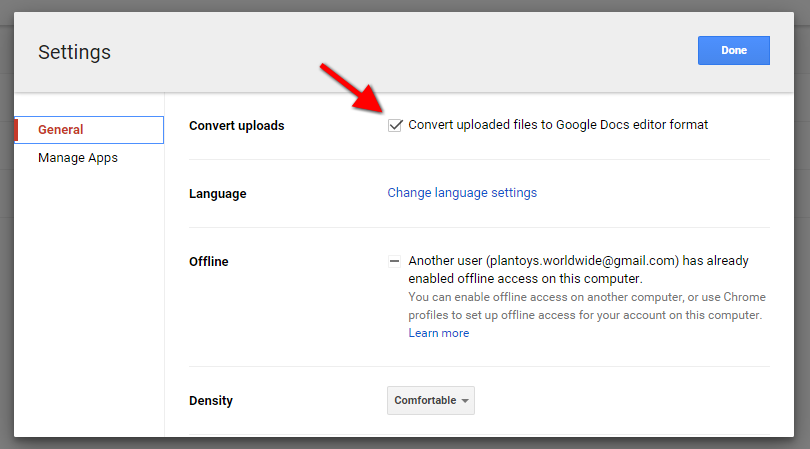Click the Convert uploads label
This screenshot has width=810, height=449.
tap(237, 126)
